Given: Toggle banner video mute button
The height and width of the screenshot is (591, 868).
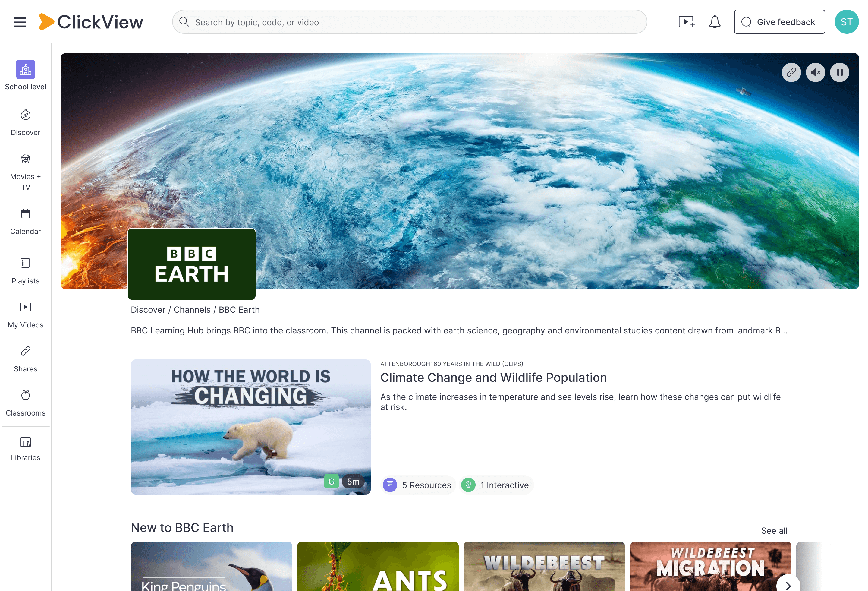Looking at the screenshot, I should [x=815, y=72].
